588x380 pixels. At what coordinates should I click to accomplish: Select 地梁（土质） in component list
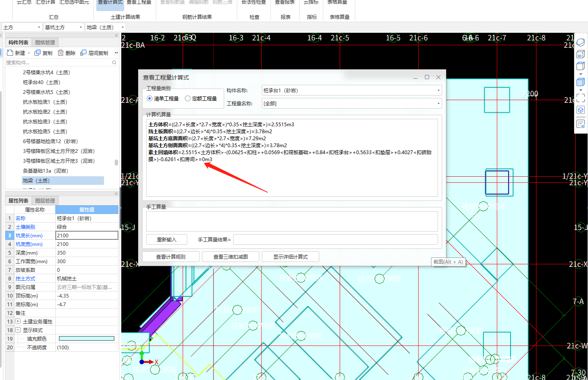(x=63, y=181)
